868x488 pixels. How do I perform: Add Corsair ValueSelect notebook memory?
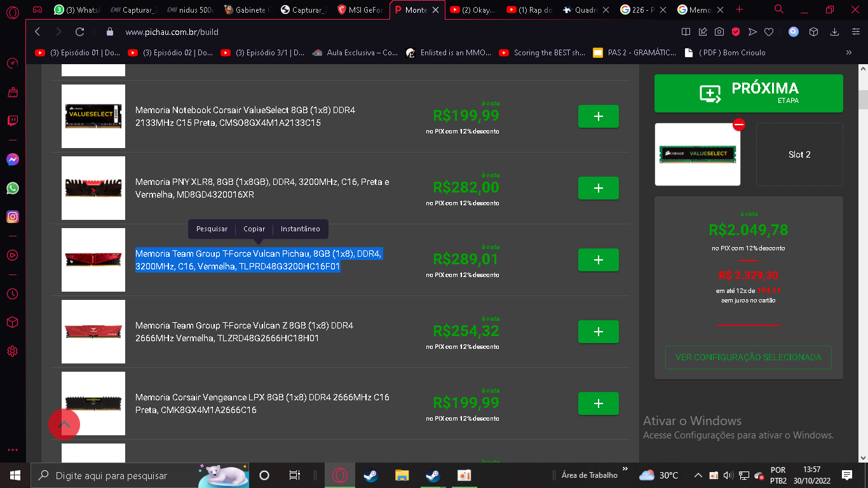pyautogui.click(x=598, y=116)
